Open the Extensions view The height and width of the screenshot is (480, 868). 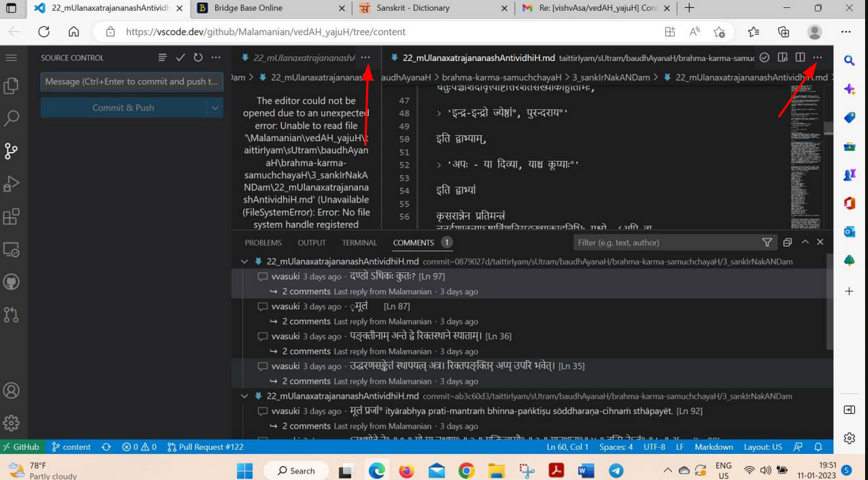[x=11, y=216]
